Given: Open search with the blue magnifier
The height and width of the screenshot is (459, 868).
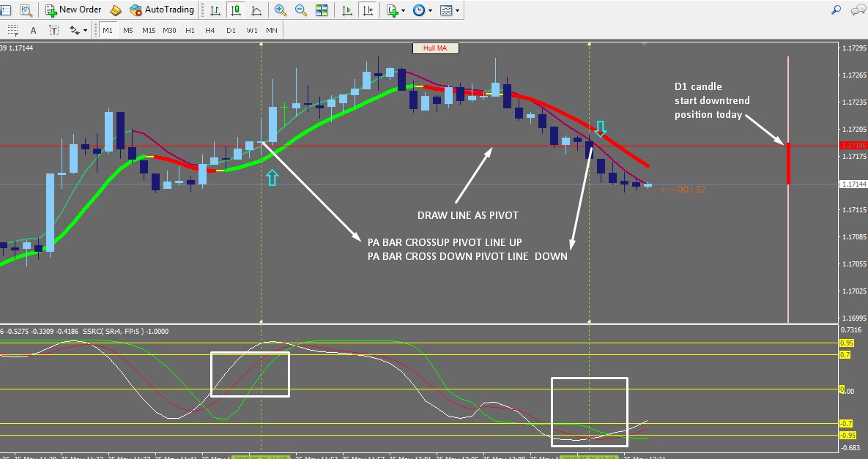Looking at the screenshot, I should coord(837,10).
